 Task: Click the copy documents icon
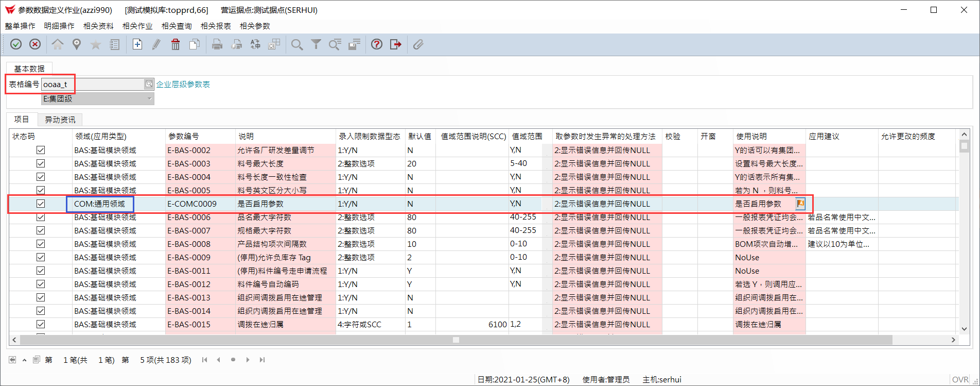coord(195,45)
